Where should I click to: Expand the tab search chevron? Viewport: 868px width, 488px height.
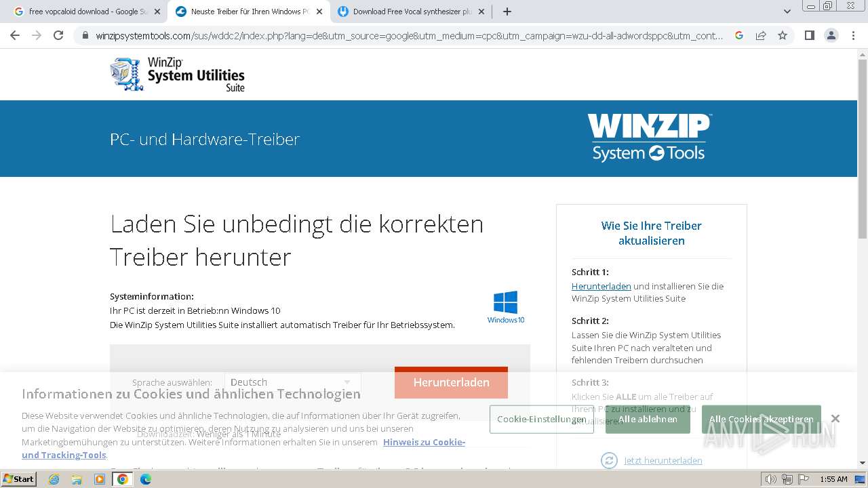[787, 12]
